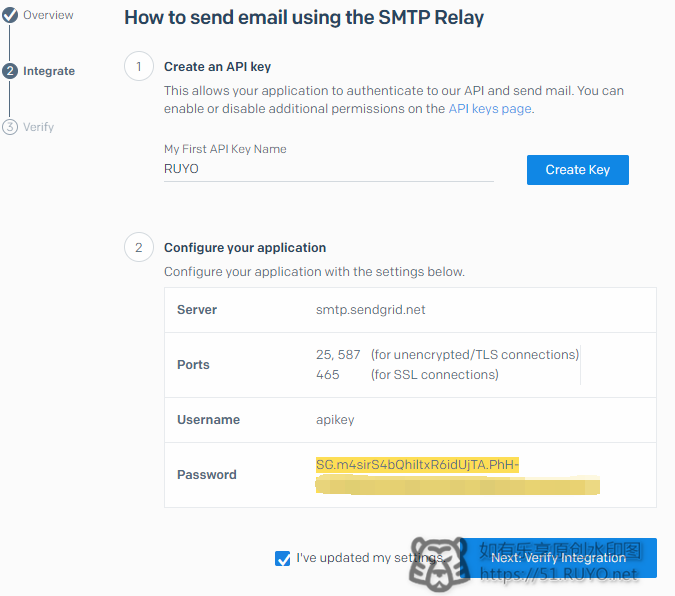
Task: Select the smtp.sendgrid.net server value
Action: click(x=370, y=310)
